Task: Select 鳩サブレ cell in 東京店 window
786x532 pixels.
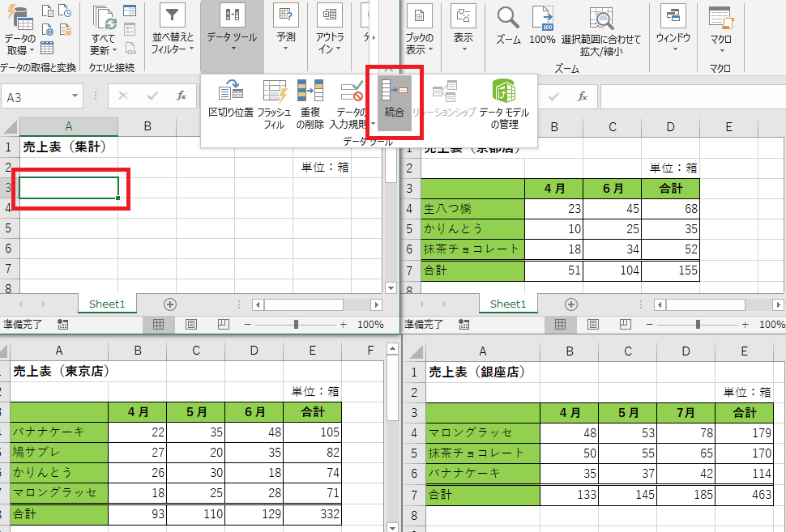Action: point(59,453)
